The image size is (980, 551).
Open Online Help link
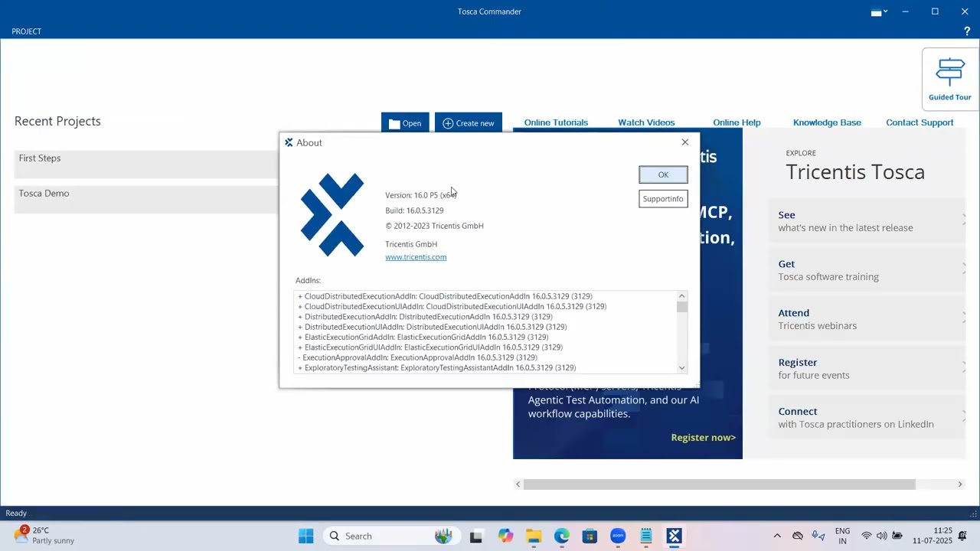(x=737, y=122)
